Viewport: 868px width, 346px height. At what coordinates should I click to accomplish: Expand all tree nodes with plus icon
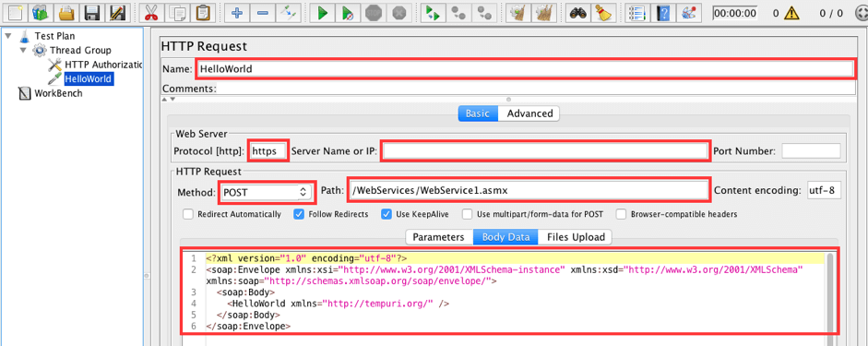[237, 12]
